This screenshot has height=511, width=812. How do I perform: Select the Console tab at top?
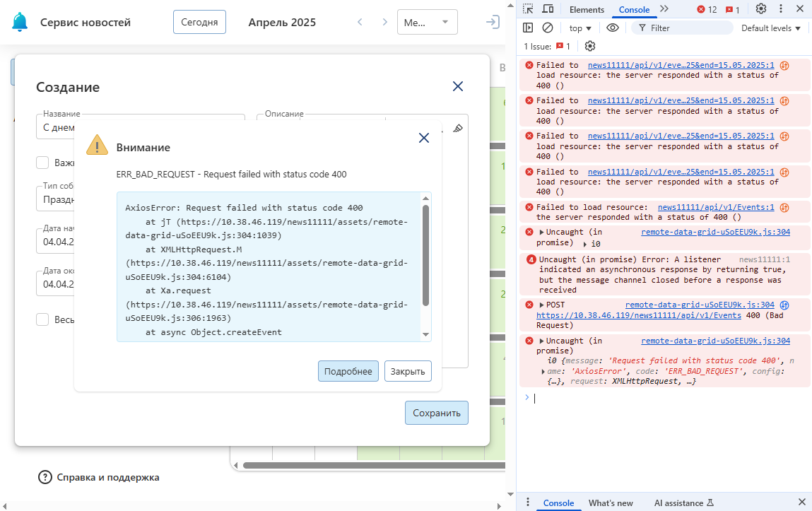point(634,9)
